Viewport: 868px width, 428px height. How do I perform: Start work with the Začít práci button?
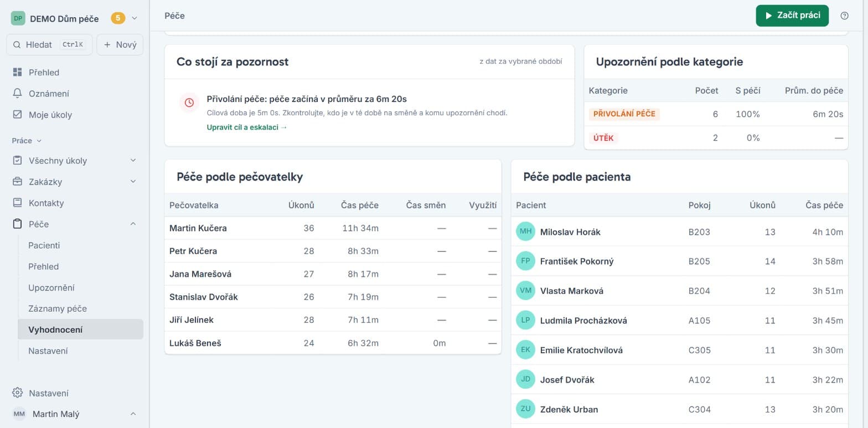pos(792,16)
